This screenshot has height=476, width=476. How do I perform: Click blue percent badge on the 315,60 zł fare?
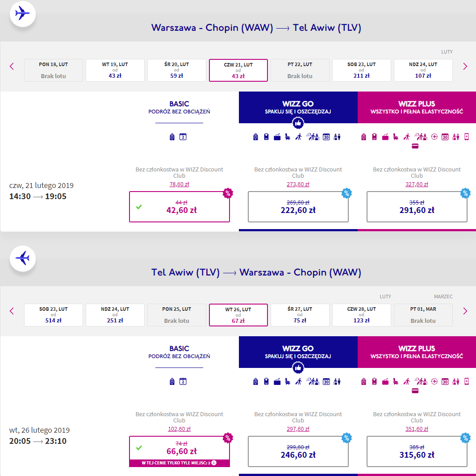tap(466, 438)
